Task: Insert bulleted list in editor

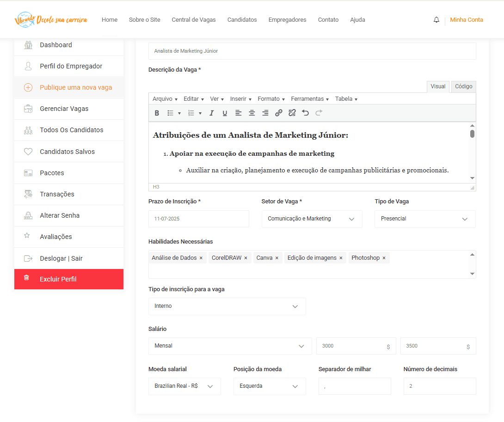Action: [170, 113]
